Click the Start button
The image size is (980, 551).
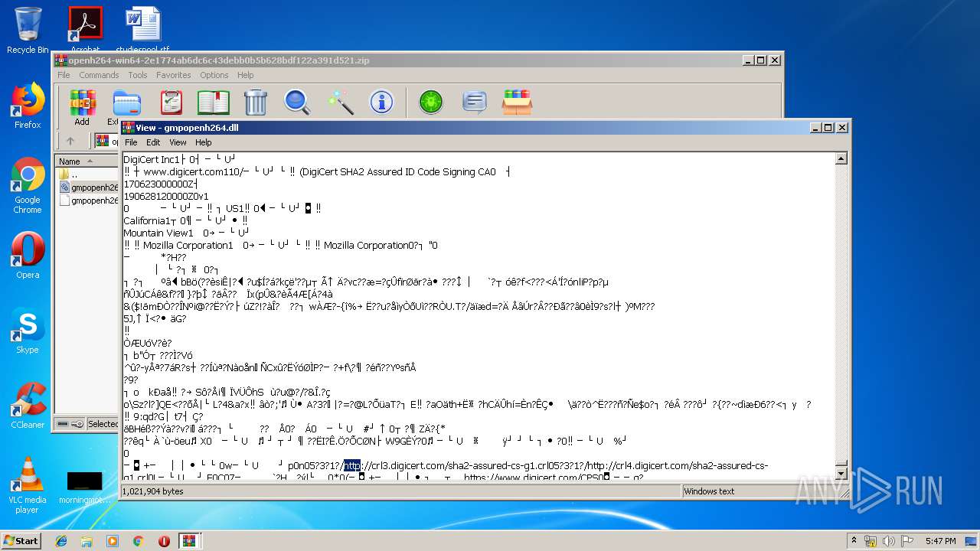coord(21,540)
